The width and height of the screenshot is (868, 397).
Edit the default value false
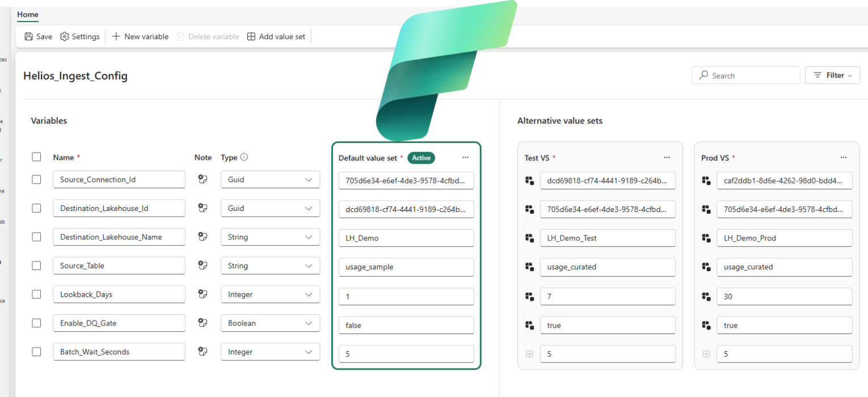[x=406, y=326]
